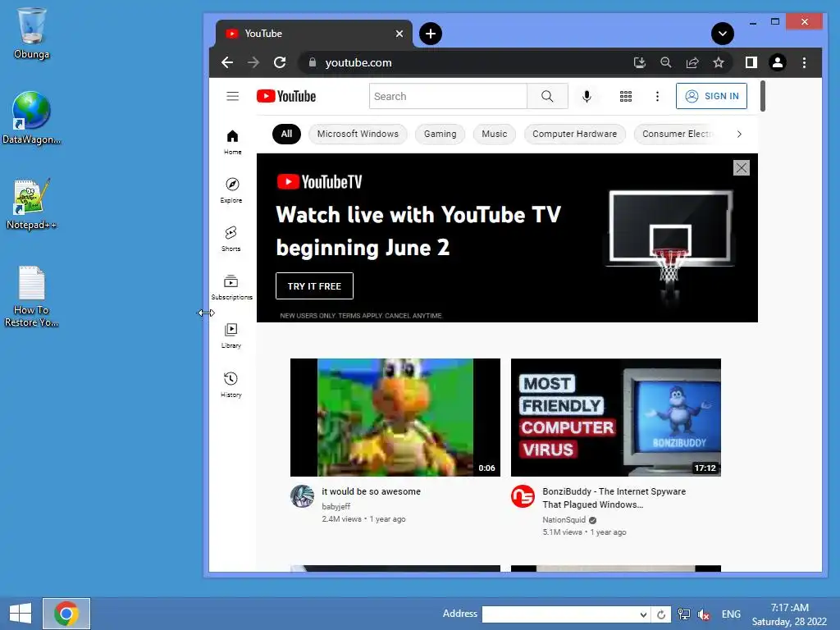Viewport: 840px width, 630px height.
Task: Open a new browser tab
Action: coord(430,34)
